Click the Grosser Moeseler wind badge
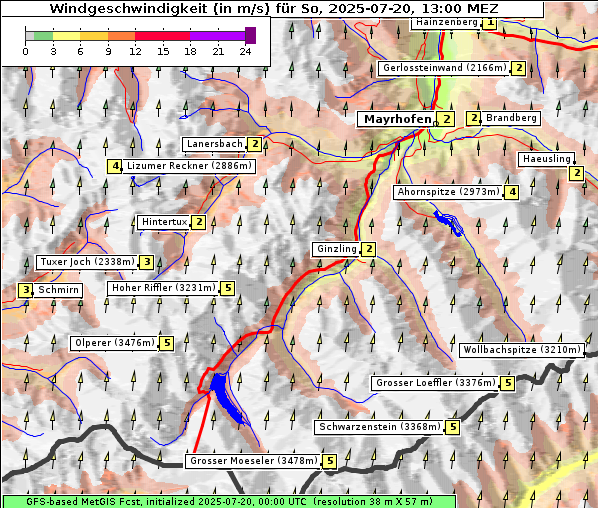 pos(330,461)
